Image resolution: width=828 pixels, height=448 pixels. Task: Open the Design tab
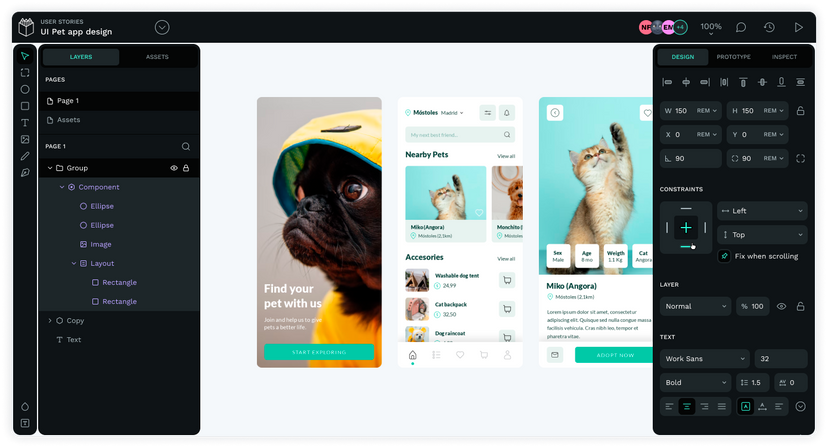point(683,57)
